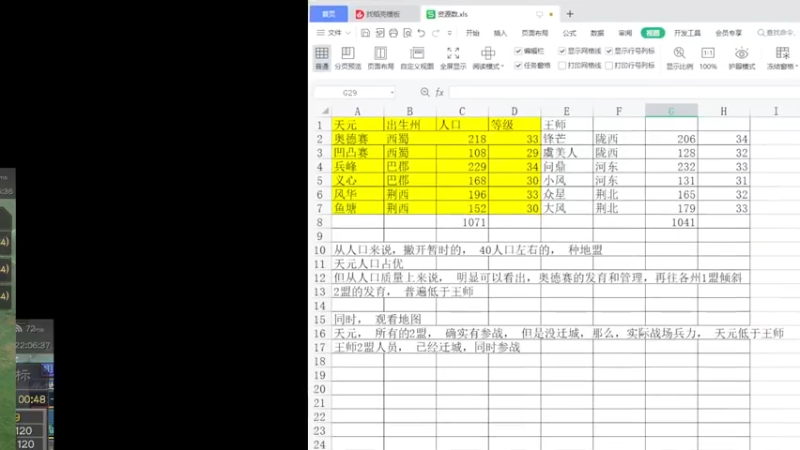The width and height of the screenshot is (800, 450).
Task: Click the window display icon on document tab
Action: [539, 14]
